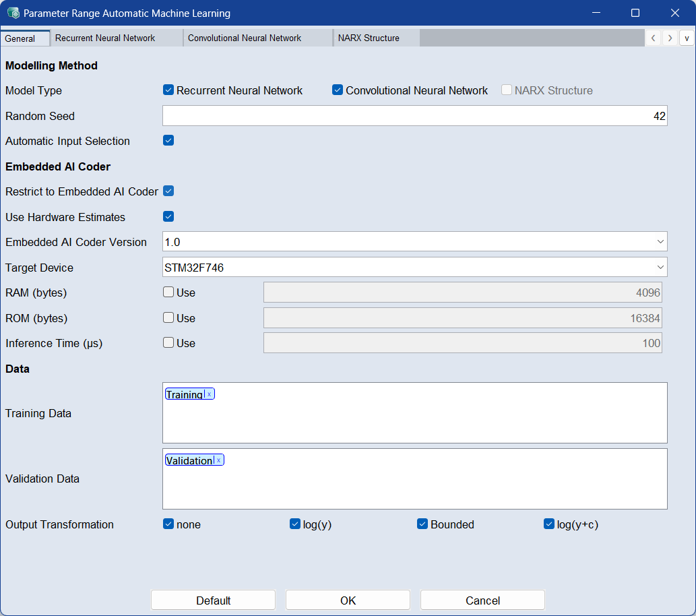Remove the Training tag with its x
This screenshot has height=616, width=696.
click(209, 394)
